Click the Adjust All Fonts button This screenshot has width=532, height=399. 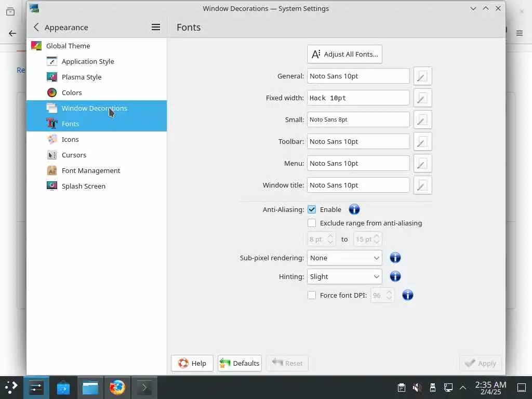click(x=344, y=54)
